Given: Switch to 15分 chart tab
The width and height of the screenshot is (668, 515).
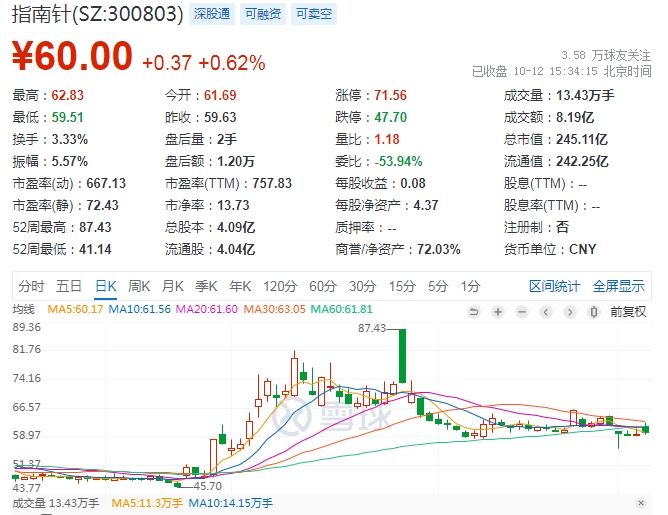Looking at the screenshot, I should coord(402,286).
